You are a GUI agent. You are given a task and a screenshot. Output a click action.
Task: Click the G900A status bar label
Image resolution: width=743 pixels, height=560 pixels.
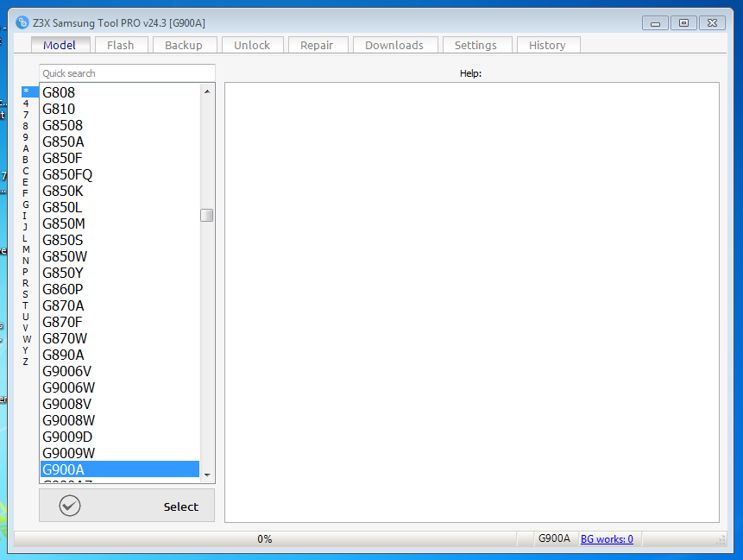point(554,538)
